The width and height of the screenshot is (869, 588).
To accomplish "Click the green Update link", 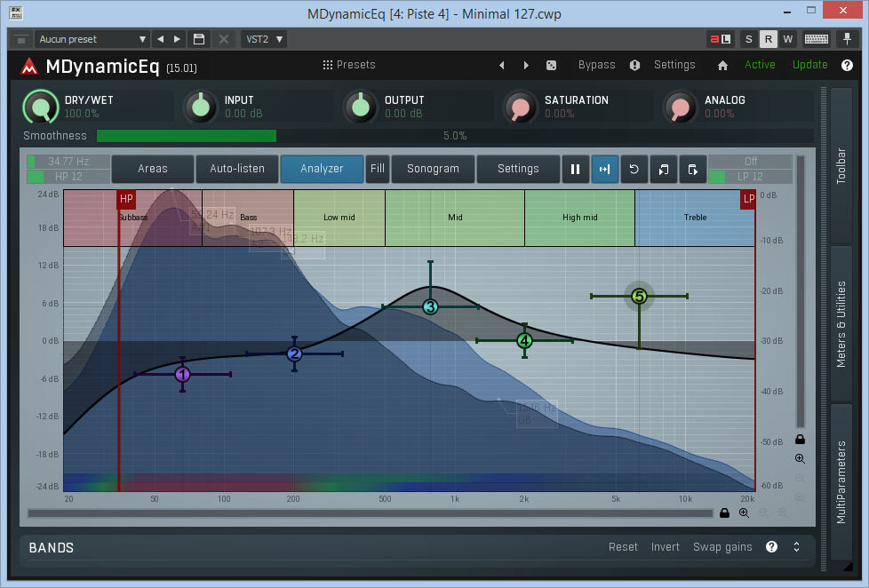I will (809, 65).
